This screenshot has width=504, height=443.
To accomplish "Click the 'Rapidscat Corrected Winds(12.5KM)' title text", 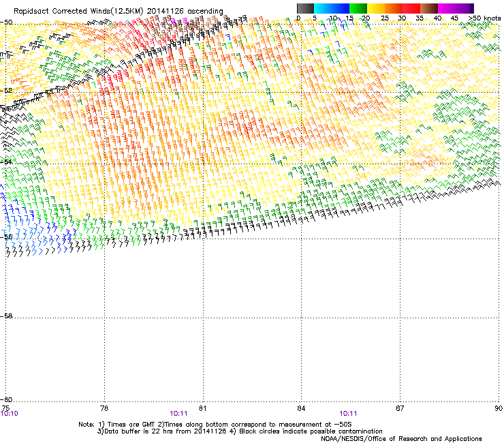I will tap(78, 11).
